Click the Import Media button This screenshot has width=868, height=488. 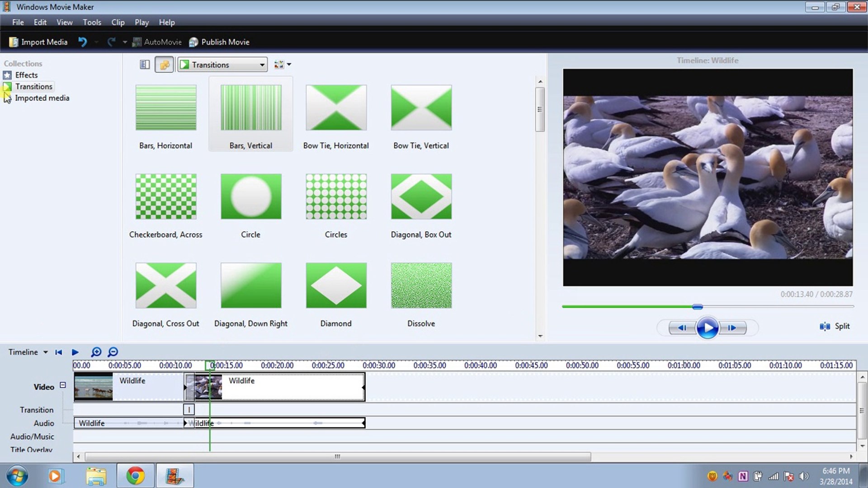38,42
